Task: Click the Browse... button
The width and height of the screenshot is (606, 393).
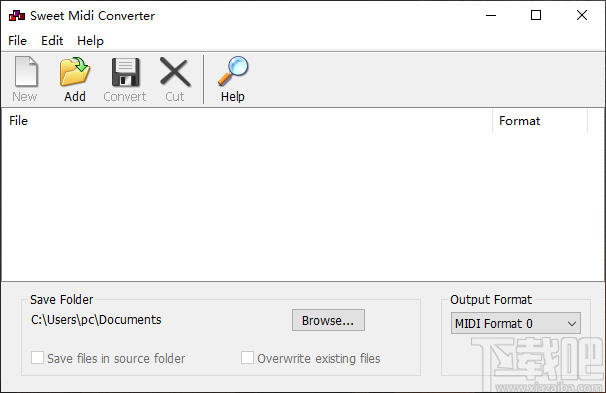Action: (328, 320)
